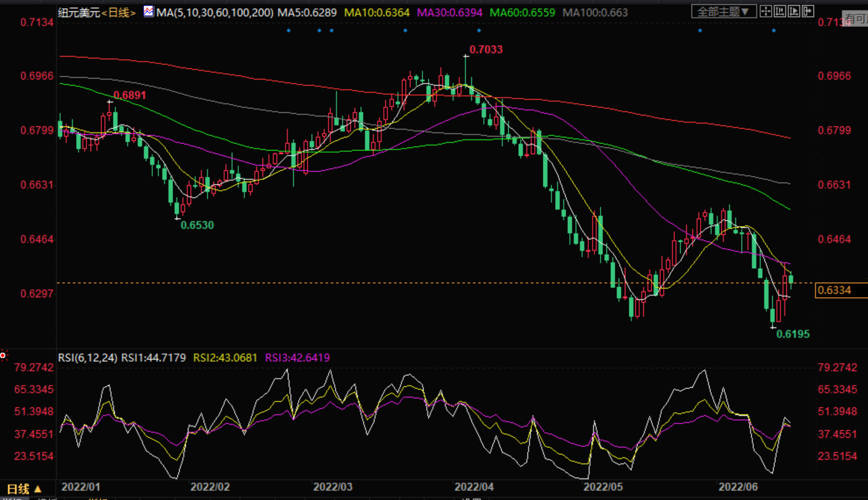The width and height of the screenshot is (868, 500).
Task: Click the 0.6464 level on right price axis
Action: click(x=835, y=239)
